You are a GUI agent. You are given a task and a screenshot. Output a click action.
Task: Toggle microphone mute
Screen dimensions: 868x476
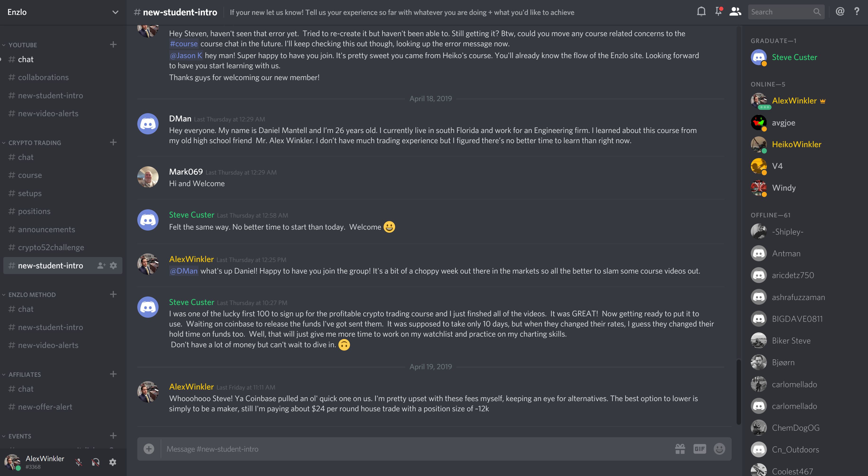[x=79, y=462]
